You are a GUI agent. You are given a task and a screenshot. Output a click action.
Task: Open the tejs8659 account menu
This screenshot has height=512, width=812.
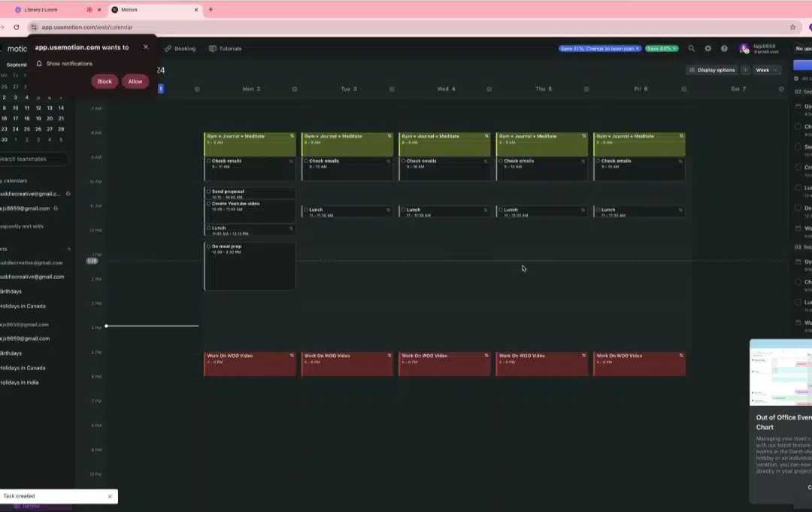[x=759, y=49]
